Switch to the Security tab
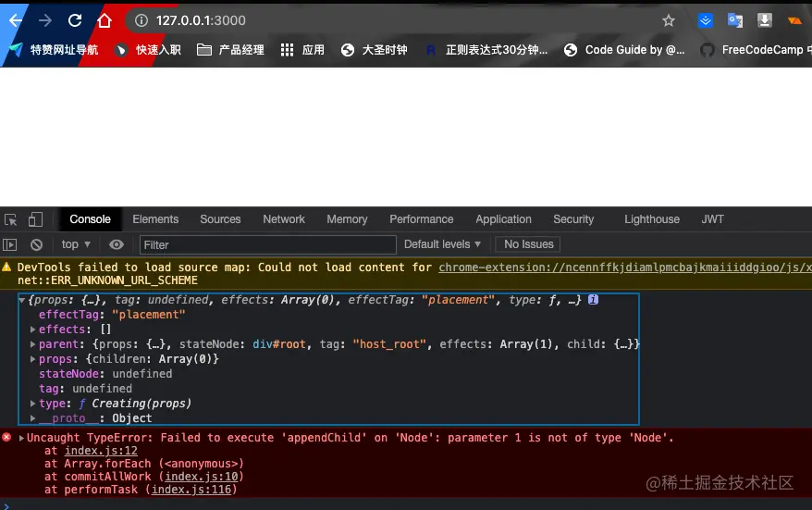 573,219
